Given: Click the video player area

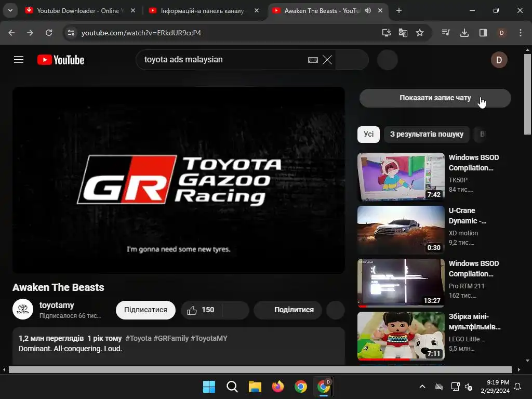Looking at the screenshot, I should [x=179, y=180].
